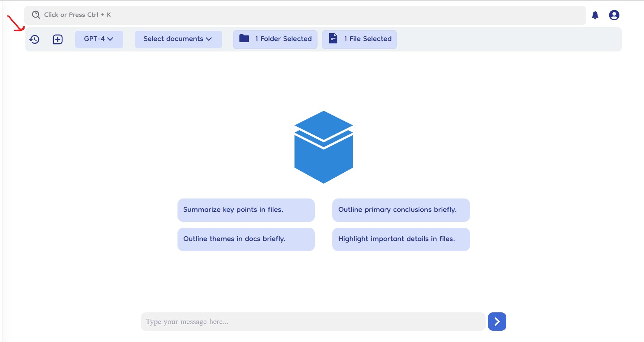Image resolution: width=644 pixels, height=342 pixels.
Task: Click the dark folder icon in toolbar
Action: pyautogui.click(x=244, y=38)
